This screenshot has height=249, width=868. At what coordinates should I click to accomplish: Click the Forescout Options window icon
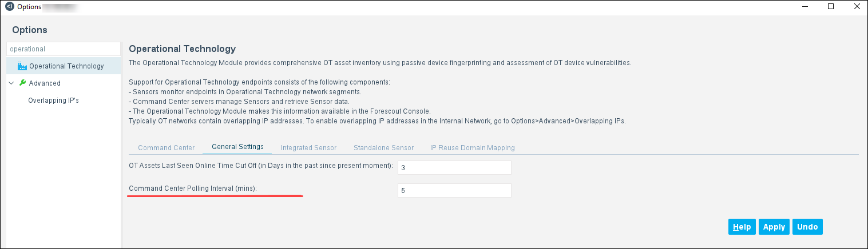tap(9, 7)
